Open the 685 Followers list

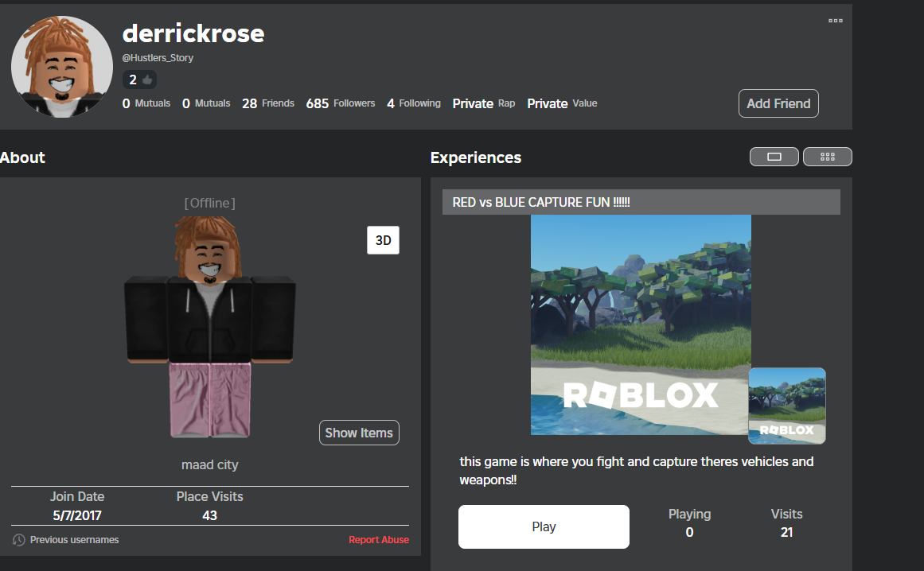tap(341, 103)
